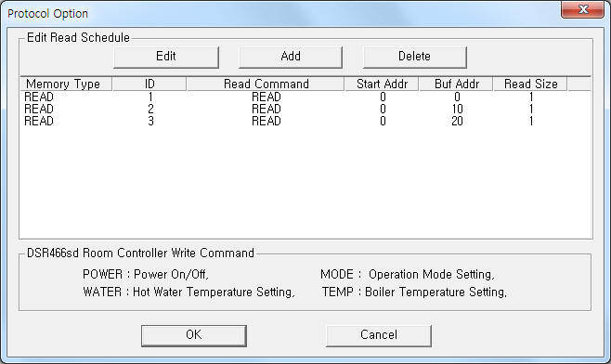
Task: Click the Read Command cell of the first row
Action: 266,97
